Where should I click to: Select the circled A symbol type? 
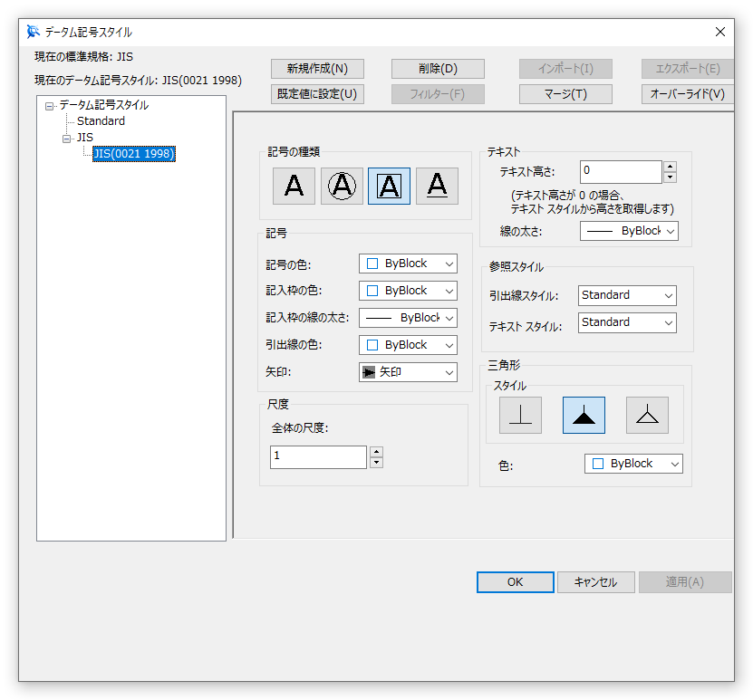click(341, 186)
